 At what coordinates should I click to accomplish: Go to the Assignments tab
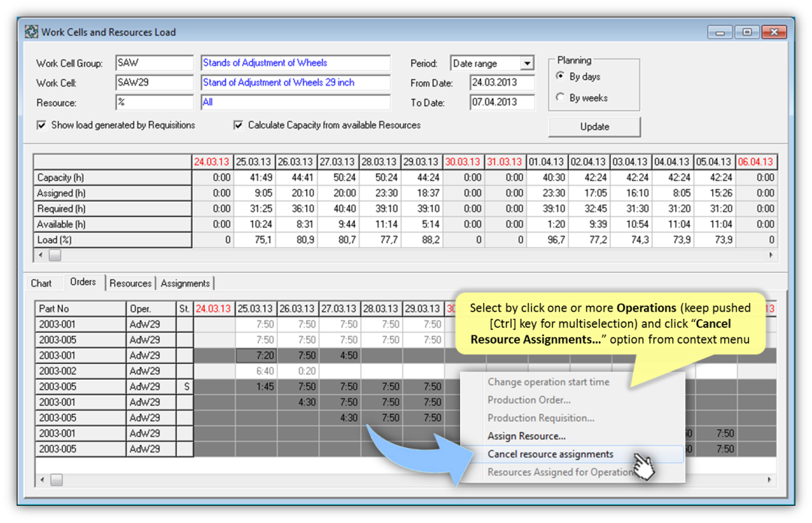pos(185,283)
